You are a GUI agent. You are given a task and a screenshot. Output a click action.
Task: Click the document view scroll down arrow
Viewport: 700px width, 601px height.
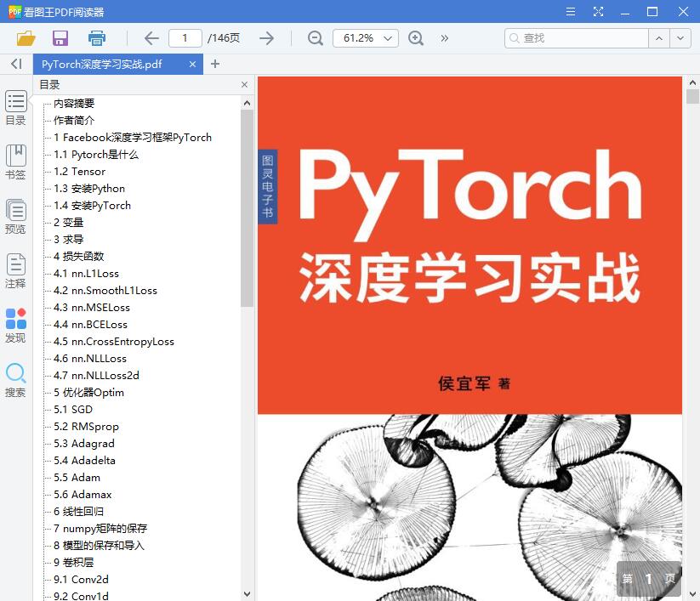692,594
